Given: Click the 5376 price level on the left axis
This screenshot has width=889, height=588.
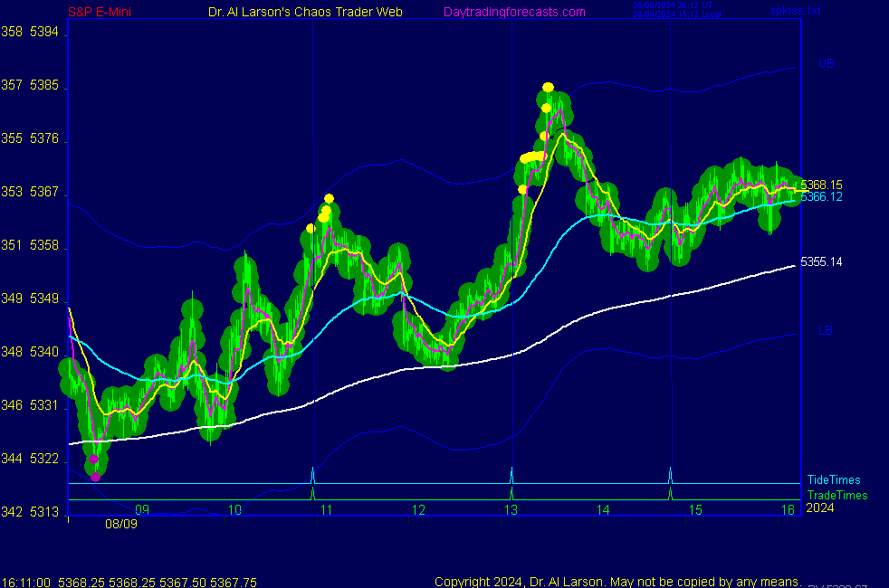Looking at the screenshot, I should point(44,138).
